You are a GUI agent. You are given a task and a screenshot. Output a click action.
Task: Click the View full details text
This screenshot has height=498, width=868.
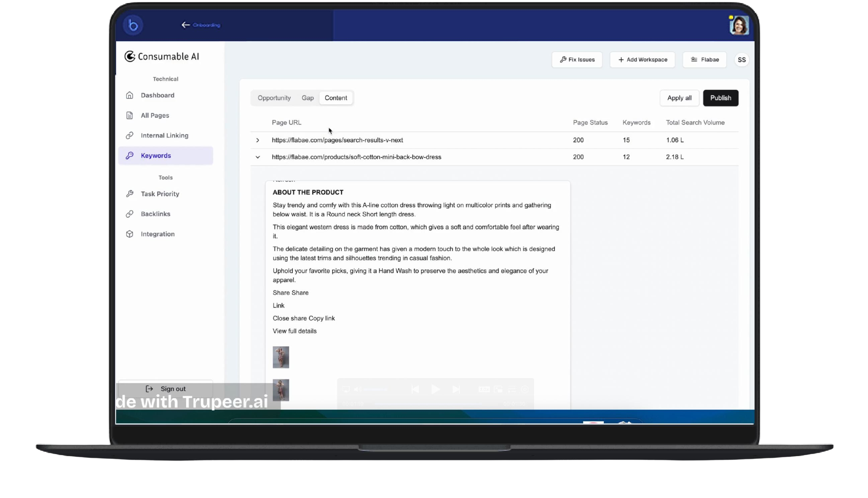point(295,331)
